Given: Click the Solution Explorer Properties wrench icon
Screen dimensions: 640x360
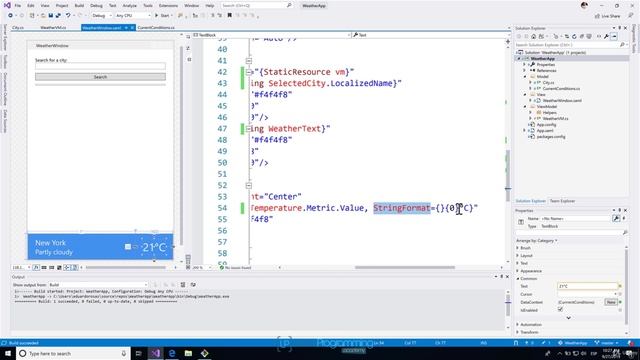Looking at the screenshot, I should click(607, 36).
